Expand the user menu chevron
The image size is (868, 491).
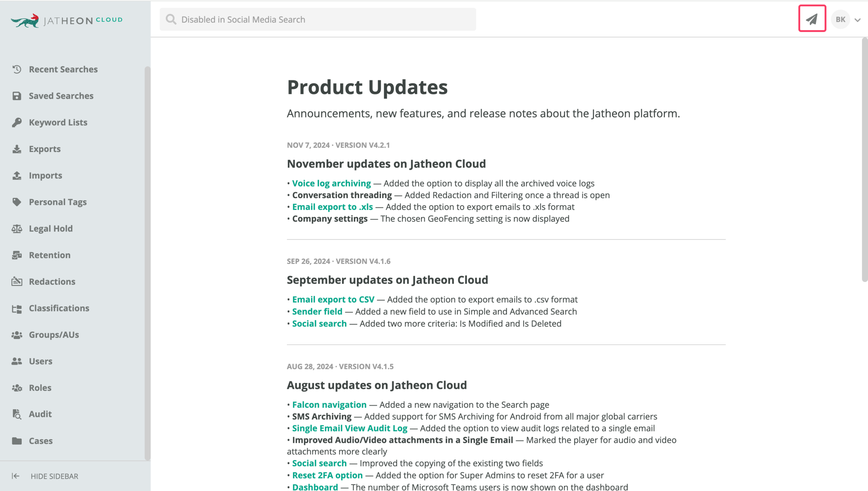pyautogui.click(x=857, y=20)
